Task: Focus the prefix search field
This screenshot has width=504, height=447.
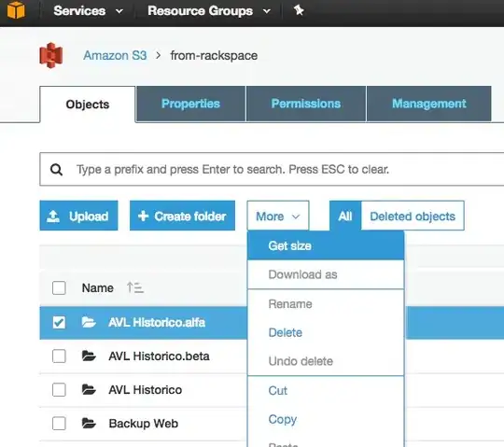Action: [272, 169]
